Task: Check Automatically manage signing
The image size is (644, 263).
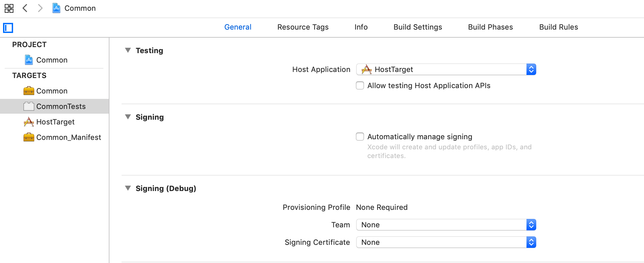Action: tap(360, 137)
